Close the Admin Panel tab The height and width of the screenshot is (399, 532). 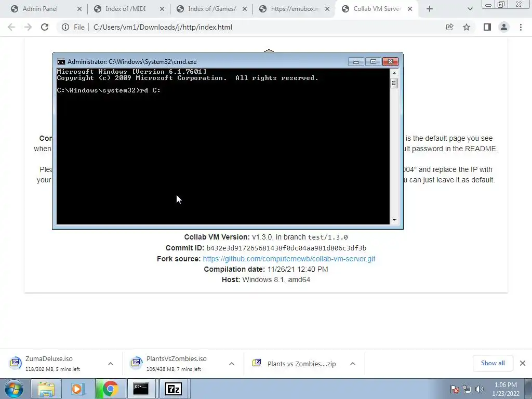79,9
